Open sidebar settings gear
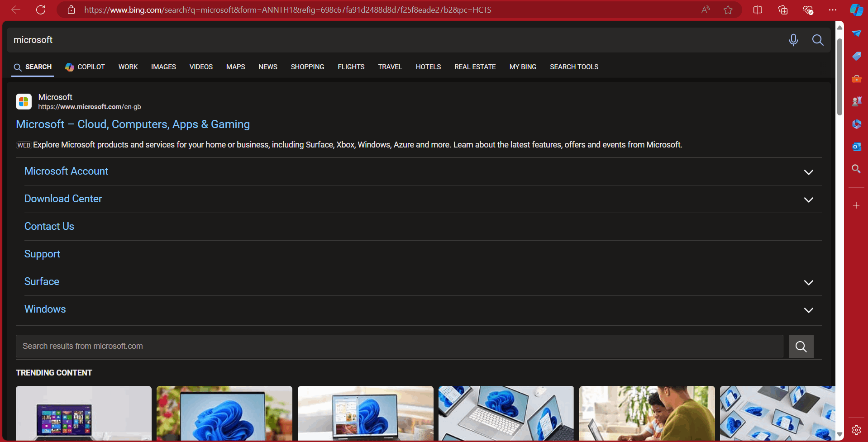868x442 pixels. (x=856, y=430)
